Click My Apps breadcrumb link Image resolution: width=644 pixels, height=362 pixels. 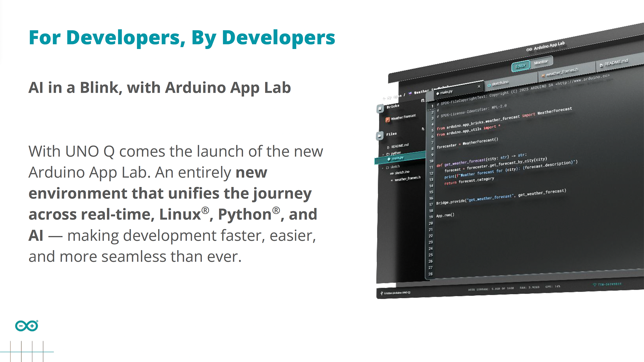click(395, 96)
